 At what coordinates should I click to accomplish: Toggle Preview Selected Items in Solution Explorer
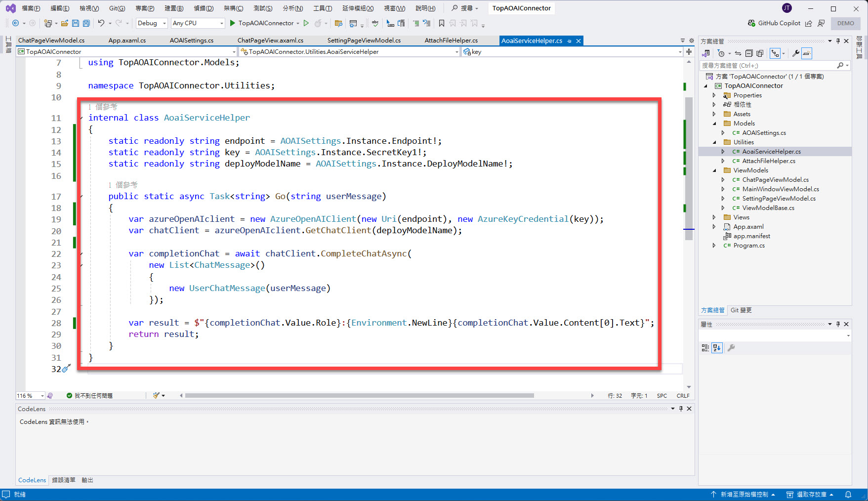807,53
